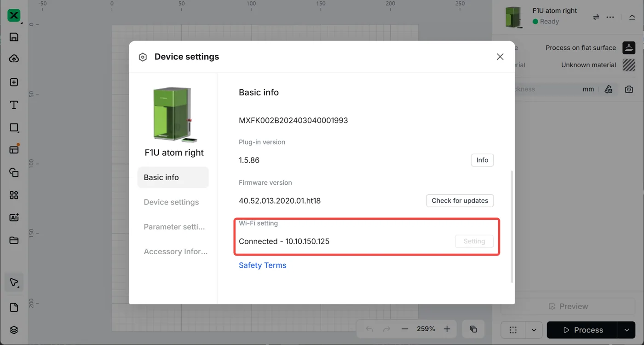Open the Accessory Information tab
This screenshot has width=644, height=345.
[176, 251]
